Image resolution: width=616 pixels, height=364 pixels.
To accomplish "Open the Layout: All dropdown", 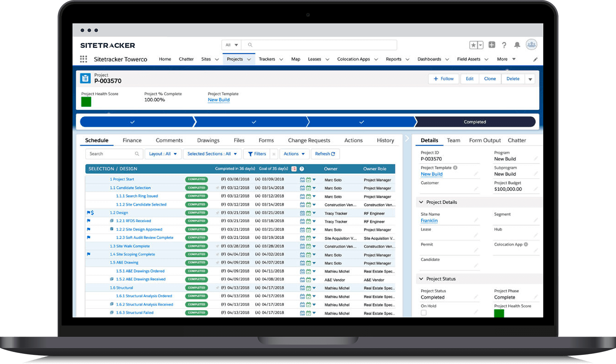I will [163, 154].
